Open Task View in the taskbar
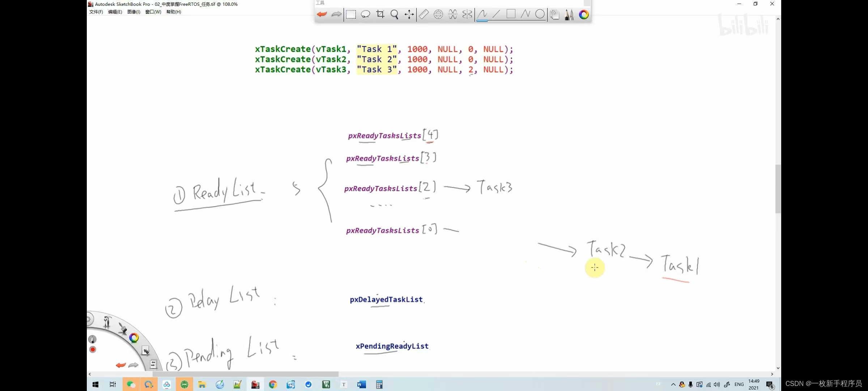The height and width of the screenshot is (391, 868). (x=113, y=384)
